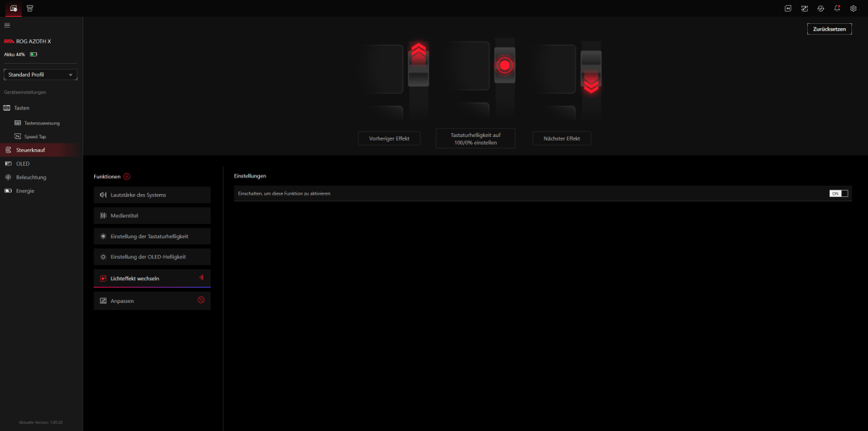Click the Nächster Effekt button
Image resolution: width=868 pixels, height=431 pixels.
pyautogui.click(x=562, y=138)
